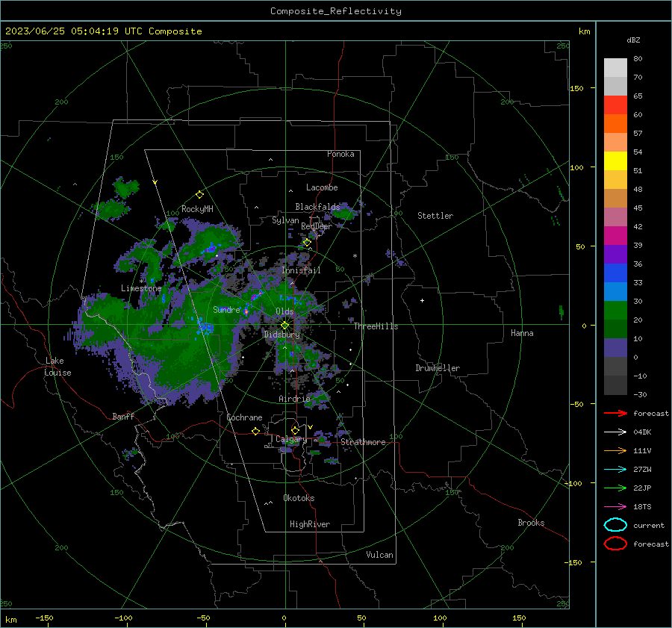
Task: Select the Strathmore label
Action: 363,442
